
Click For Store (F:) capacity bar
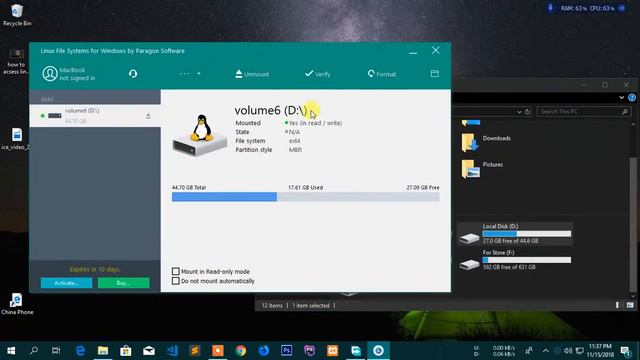tap(527, 260)
